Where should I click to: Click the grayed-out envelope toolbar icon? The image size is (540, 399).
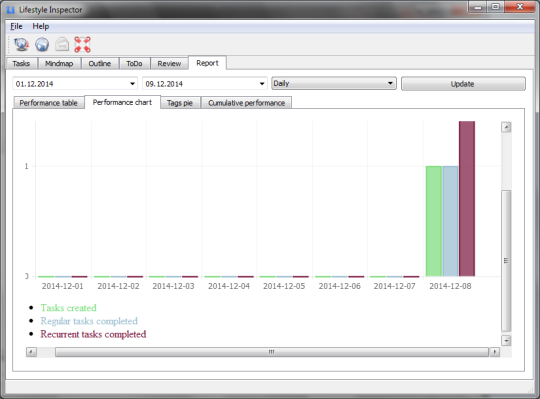62,44
